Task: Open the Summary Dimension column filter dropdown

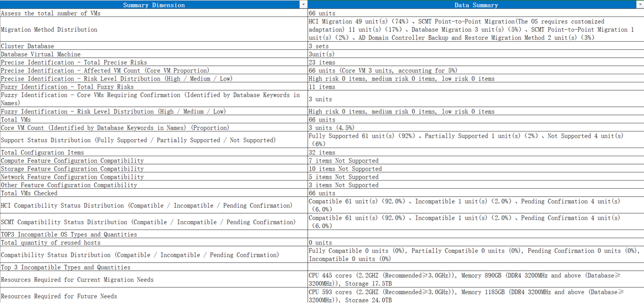Action: click(x=304, y=5)
